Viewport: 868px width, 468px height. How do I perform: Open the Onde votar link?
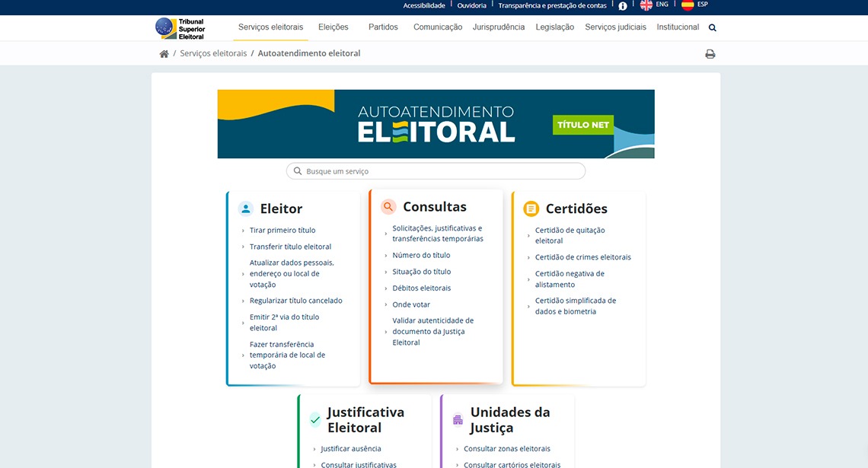(x=411, y=304)
